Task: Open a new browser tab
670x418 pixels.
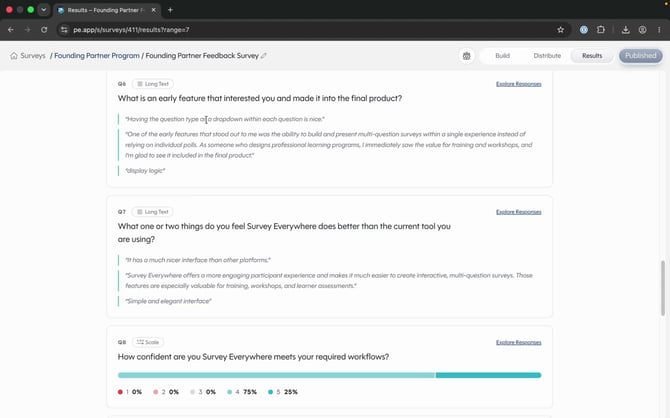Action: (x=170, y=10)
